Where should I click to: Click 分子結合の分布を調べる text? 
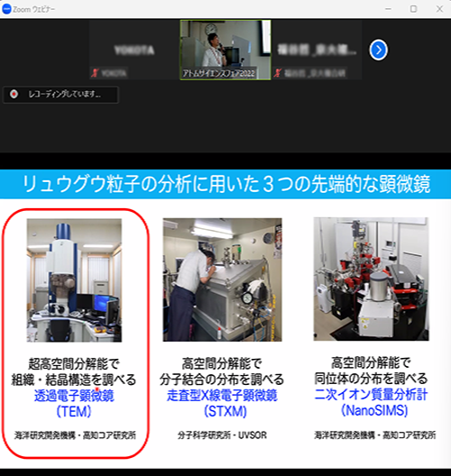[222, 380]
